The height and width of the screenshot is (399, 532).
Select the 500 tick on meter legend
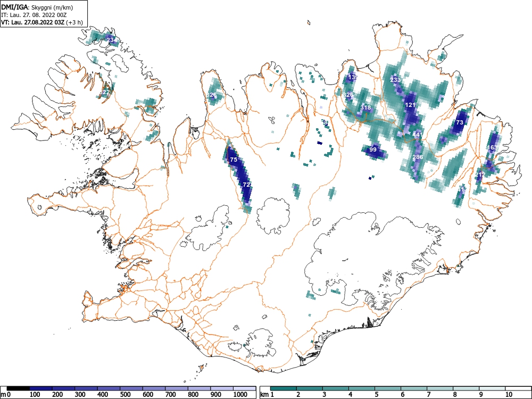pos(125,394)
